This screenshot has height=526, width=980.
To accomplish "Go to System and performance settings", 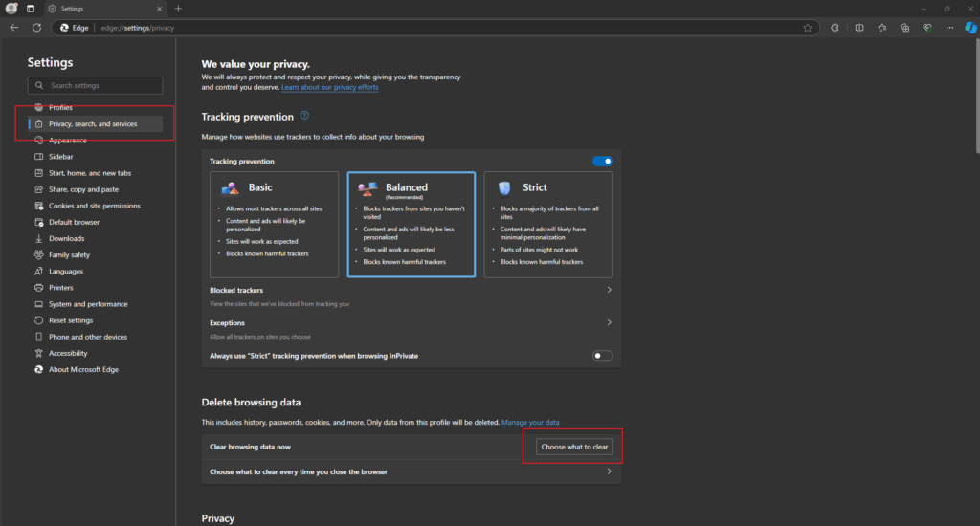I will pos(88,304).
